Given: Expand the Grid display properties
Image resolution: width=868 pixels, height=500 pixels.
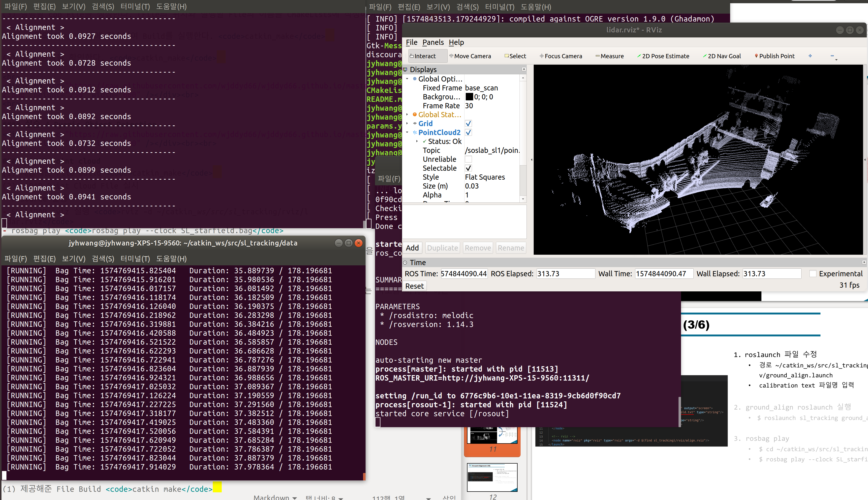Looking at the screenshot, I should (x=407, y=124).
